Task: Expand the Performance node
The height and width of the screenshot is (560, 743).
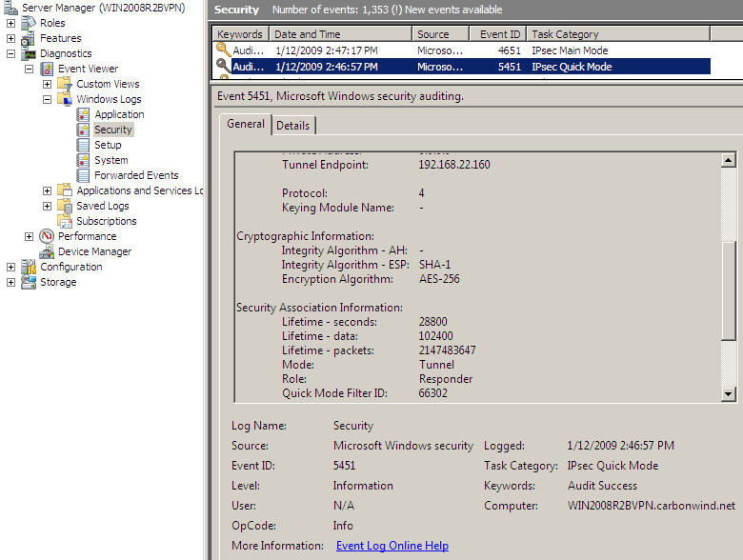Action: pos(29,236)
